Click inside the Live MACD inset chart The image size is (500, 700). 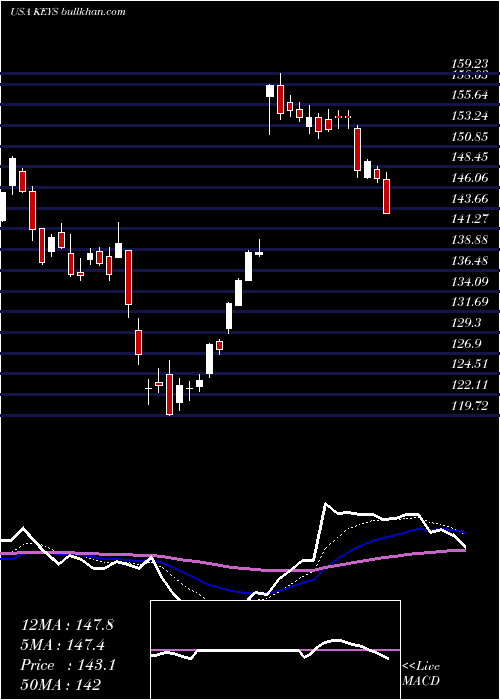tap(275, 650)
